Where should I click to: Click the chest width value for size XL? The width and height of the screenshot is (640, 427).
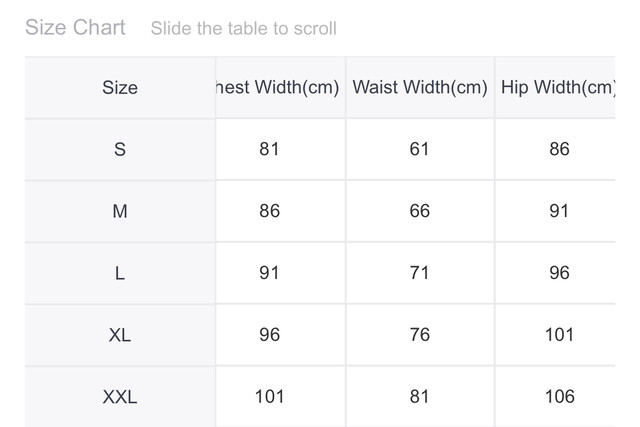coord(269,335)
